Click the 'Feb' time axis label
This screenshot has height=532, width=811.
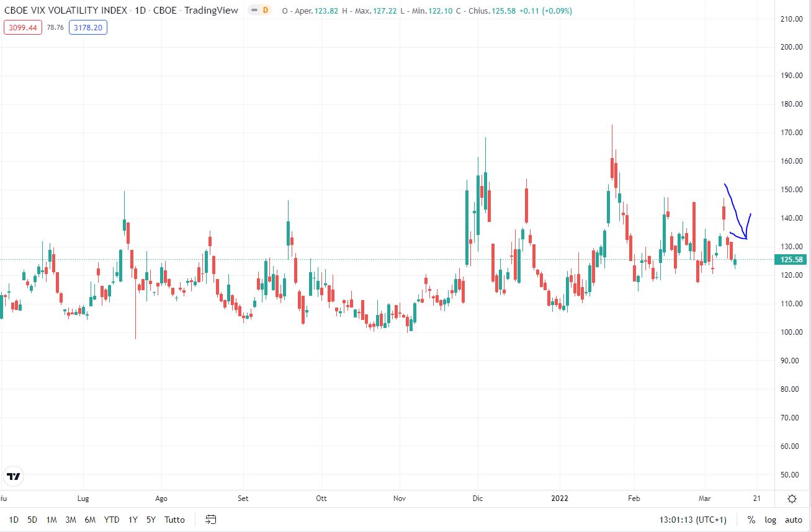point(634,499)
